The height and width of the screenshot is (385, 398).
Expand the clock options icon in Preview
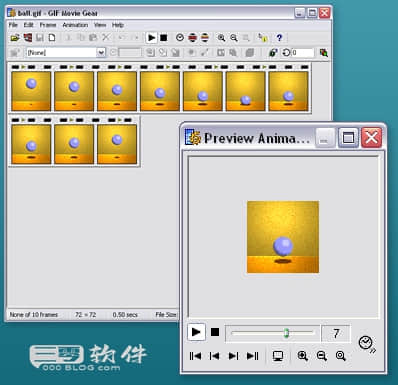point(367,344)
